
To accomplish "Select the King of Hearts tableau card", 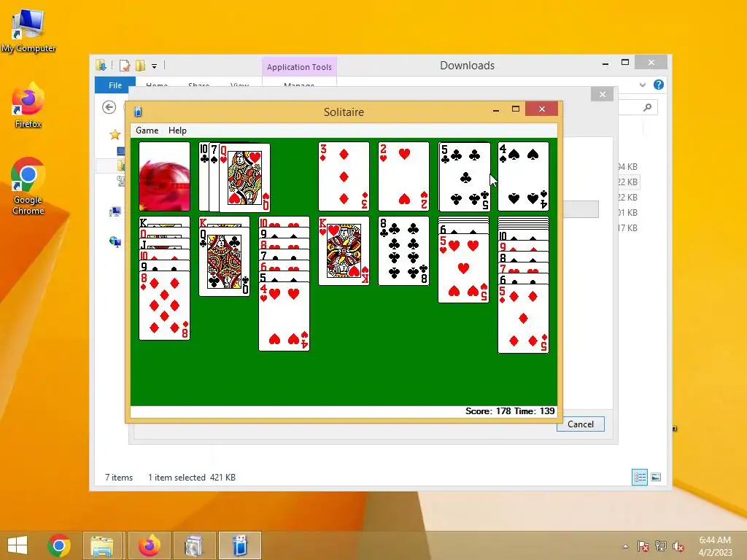I will pyautogui.click(x=344, y=251).
